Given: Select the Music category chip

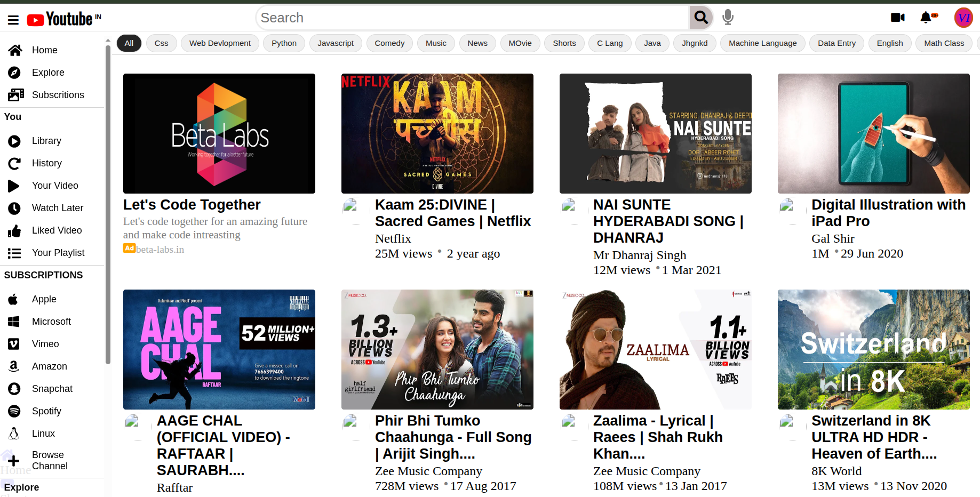Looking at the screenshot, I should [436, 43].
